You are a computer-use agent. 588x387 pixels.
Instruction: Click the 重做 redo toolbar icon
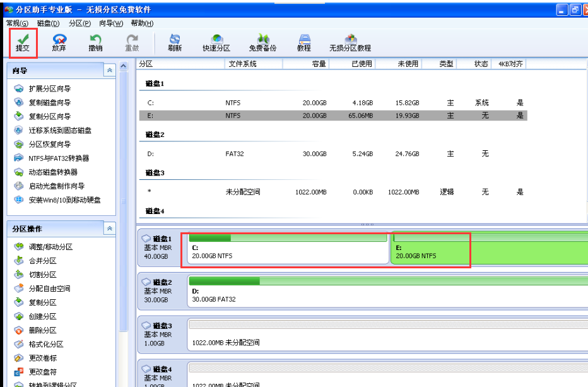[x=132, y=43]
